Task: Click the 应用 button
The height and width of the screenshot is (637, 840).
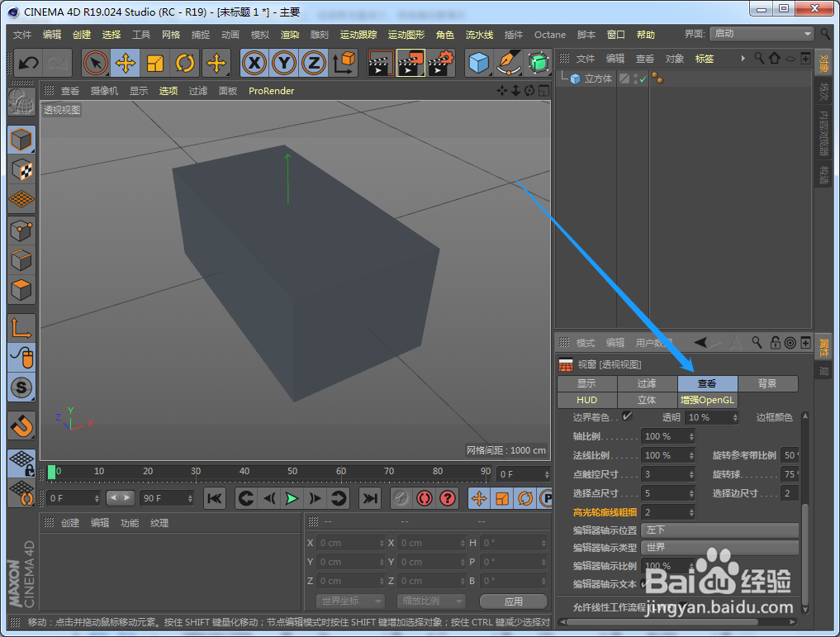Action: (x=513, y=601)
